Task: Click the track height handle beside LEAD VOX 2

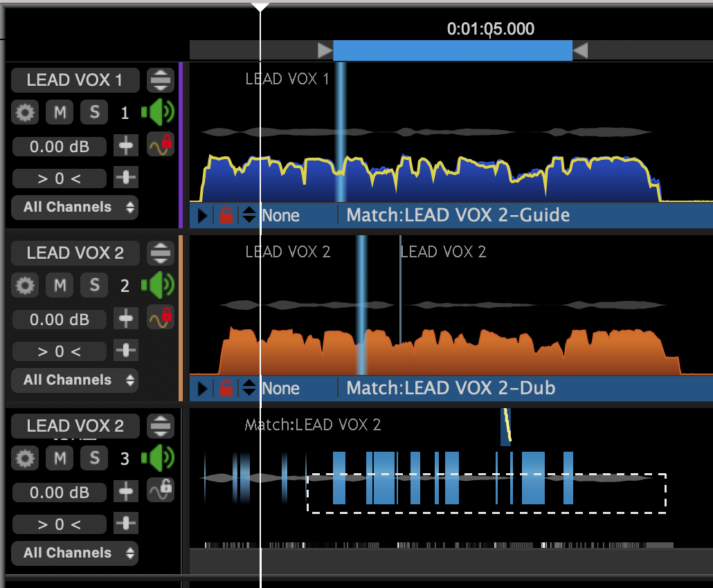Action: (161, 253)
